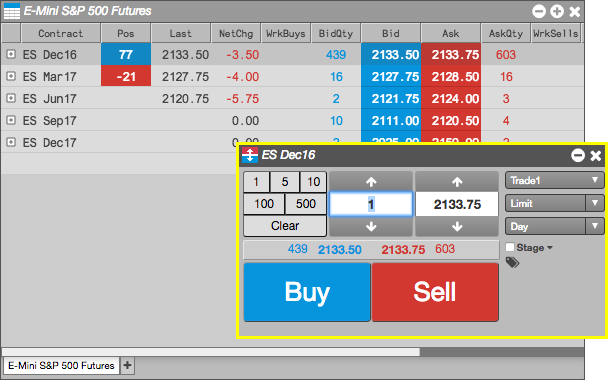
Task: Click the order tag icon below Stage
Action: 512,262
